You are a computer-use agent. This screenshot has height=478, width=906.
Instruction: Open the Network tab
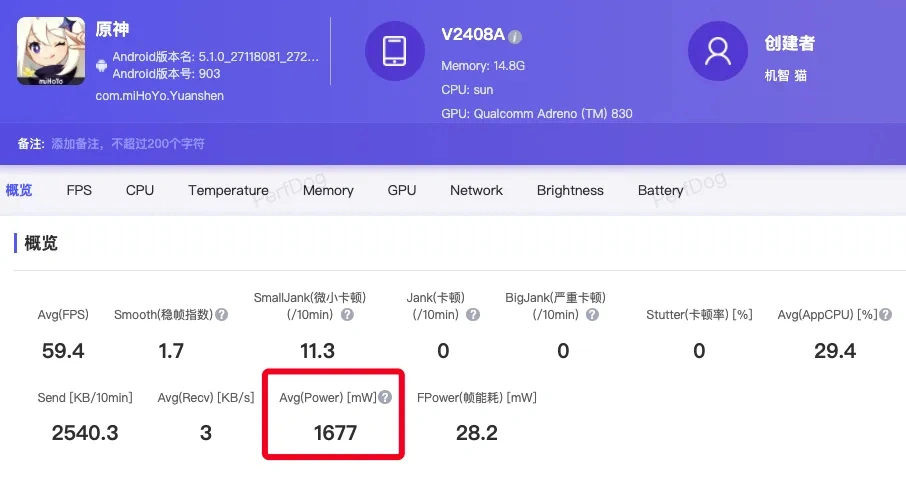(x=476, y=190)
